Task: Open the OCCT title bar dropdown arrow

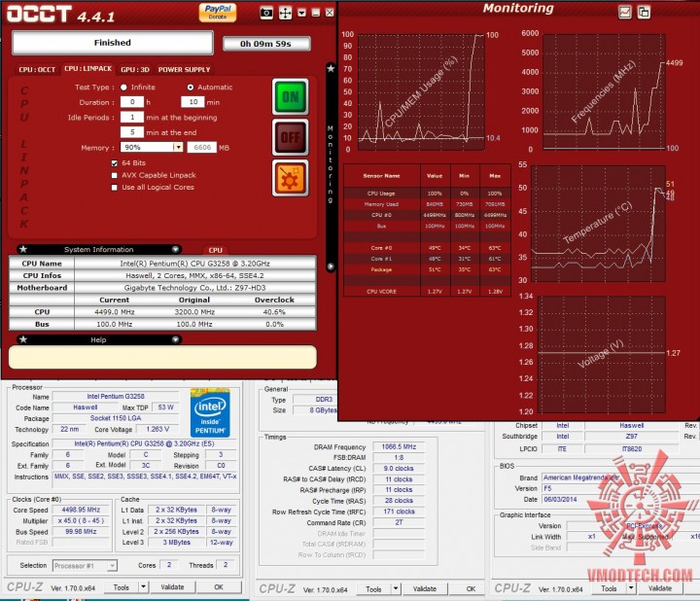Action: [x=301, y=13]
